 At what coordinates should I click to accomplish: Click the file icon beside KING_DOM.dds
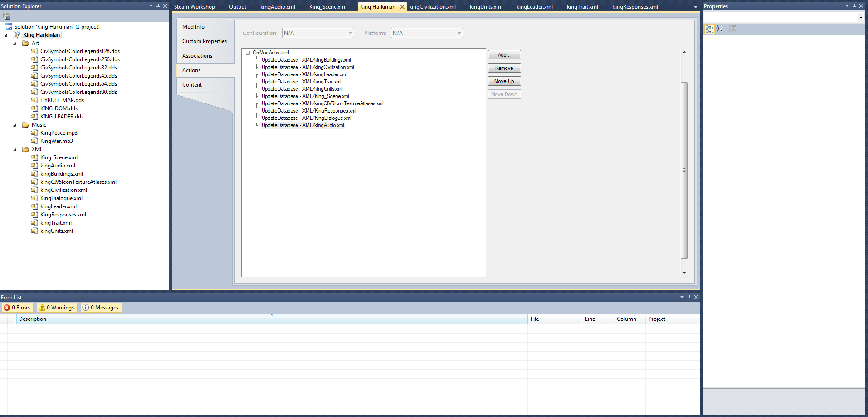pyautogui.click(x=34, y=108)
